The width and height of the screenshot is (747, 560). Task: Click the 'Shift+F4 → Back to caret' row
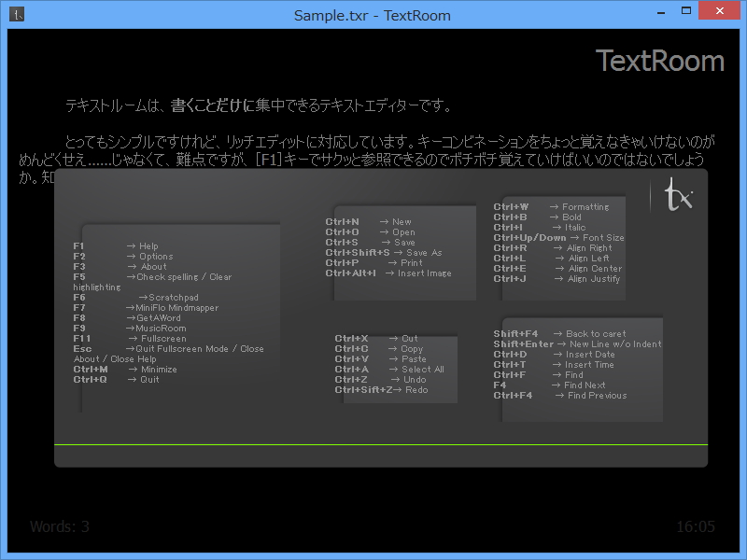tap(559, 333)
